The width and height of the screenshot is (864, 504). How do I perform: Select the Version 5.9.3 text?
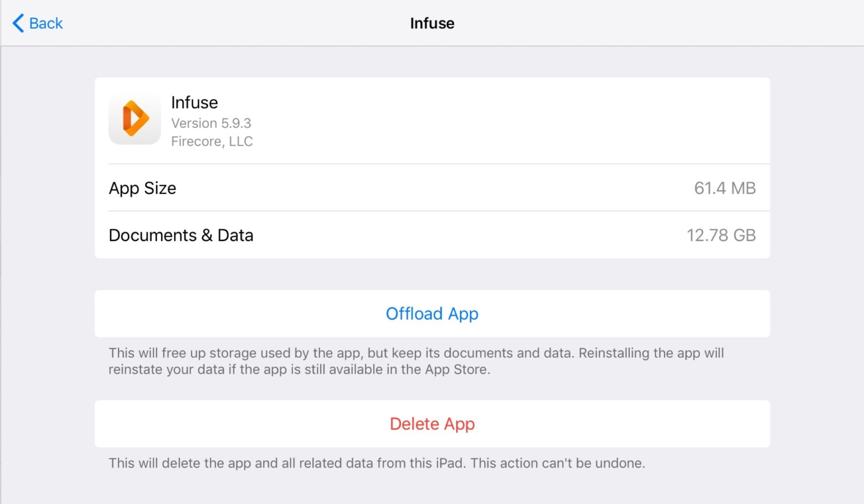[211, 123]
